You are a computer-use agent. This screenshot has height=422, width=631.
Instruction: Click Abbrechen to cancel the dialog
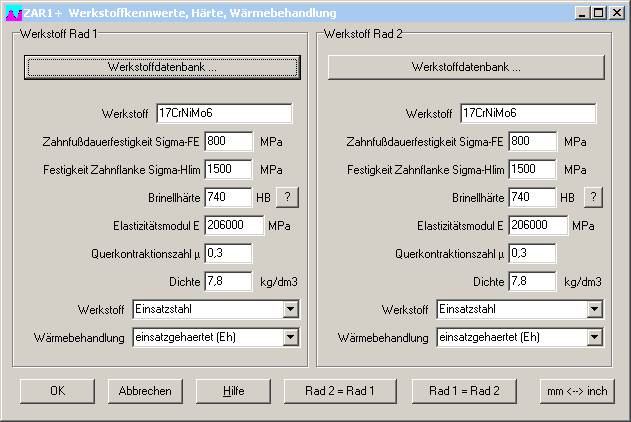[140, 391]
